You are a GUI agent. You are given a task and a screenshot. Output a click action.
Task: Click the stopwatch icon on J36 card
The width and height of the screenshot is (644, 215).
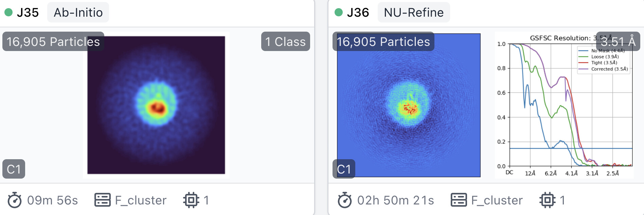click(x=345, y=200)
